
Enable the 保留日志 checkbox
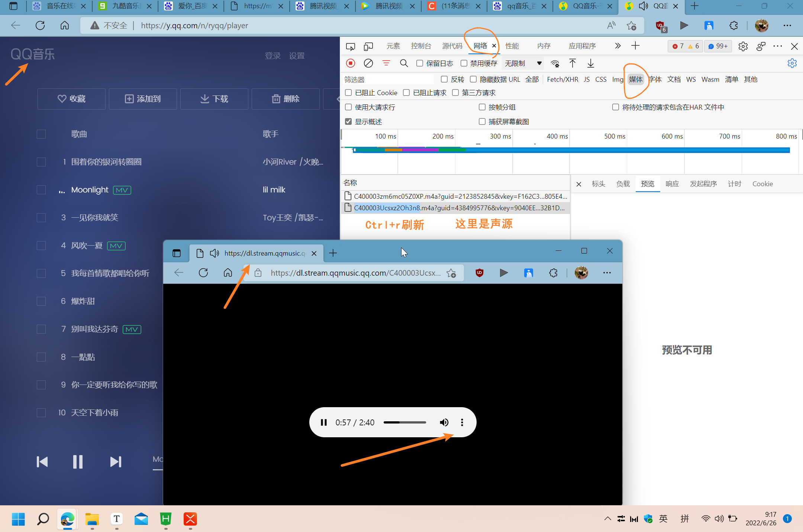pos(420,63)
